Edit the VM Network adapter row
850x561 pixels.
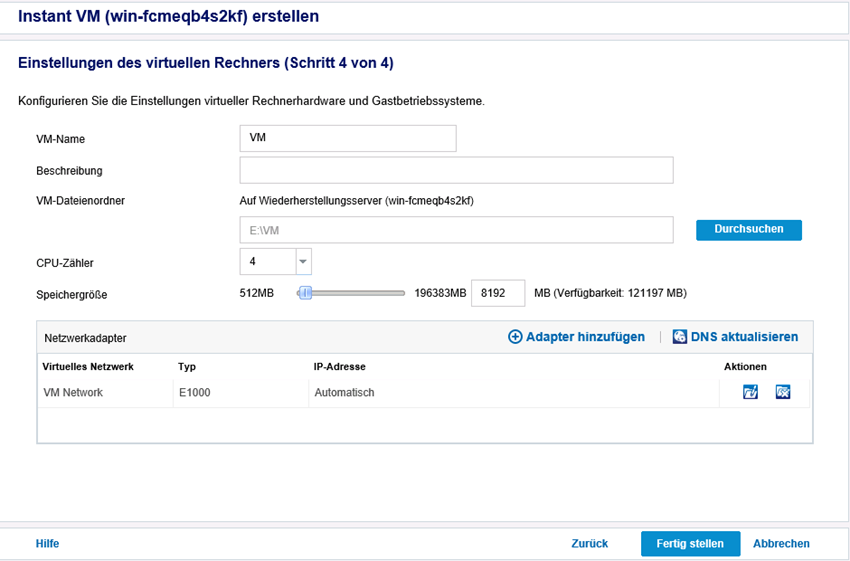pos(750,391)
